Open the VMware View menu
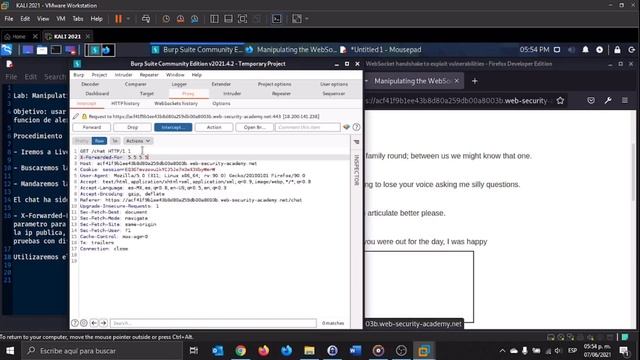640x360 pixels. click(x=43, y=19)
